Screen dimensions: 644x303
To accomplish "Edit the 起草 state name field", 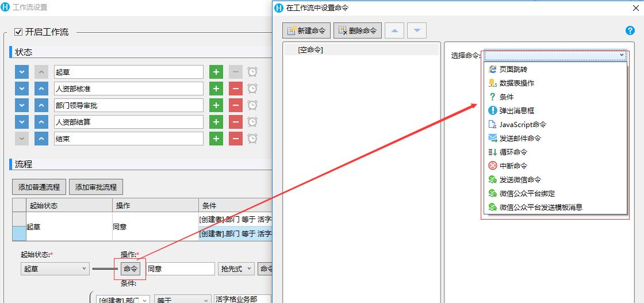I will (129, 72).
